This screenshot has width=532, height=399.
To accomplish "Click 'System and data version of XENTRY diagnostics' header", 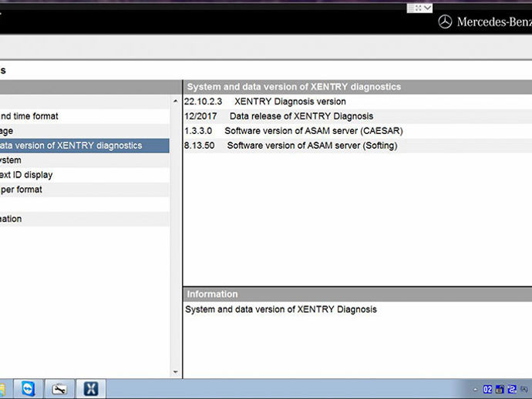I will (357, 87).
